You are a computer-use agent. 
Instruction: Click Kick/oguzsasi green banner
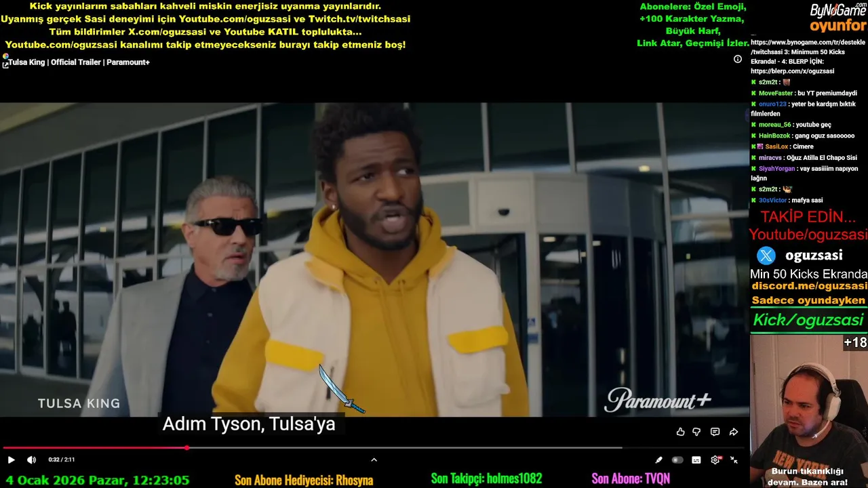tap(808, 320)
